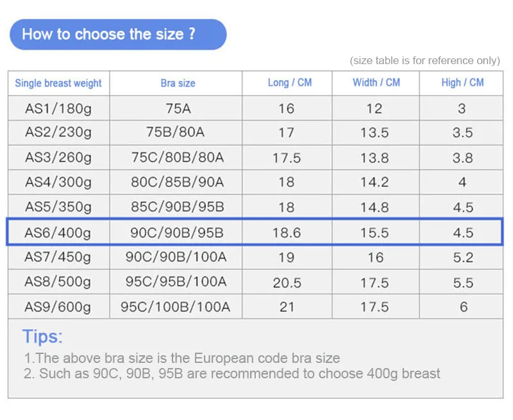The image size is (513, 420).
Task: Click the 'Tips:' heading
Action: click(42, 337)
